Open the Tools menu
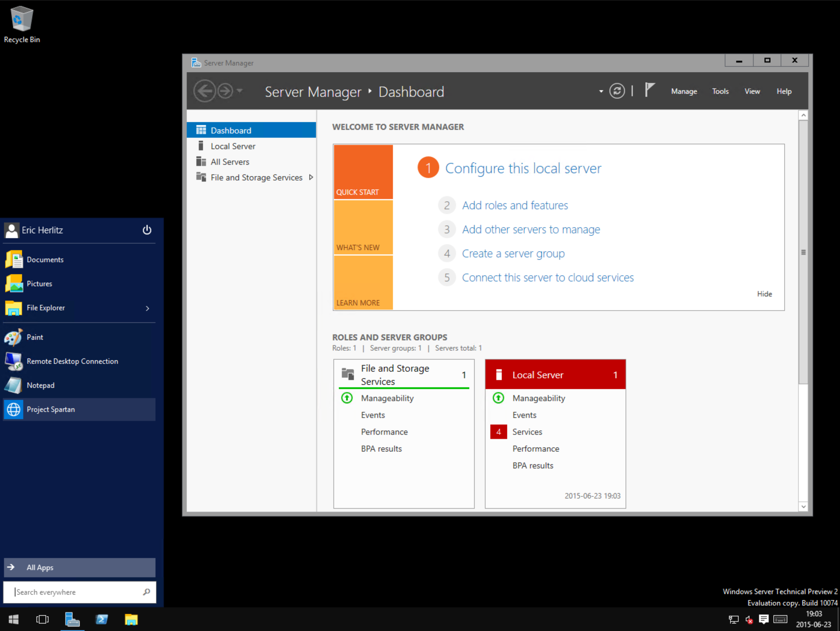840x631 pixels. tap(720, 91)
